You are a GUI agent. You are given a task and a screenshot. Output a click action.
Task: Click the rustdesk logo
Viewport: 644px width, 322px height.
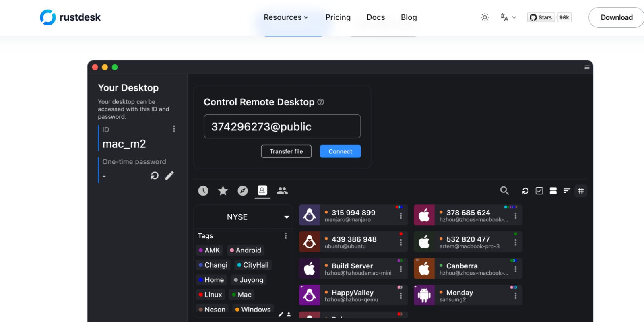70,17
